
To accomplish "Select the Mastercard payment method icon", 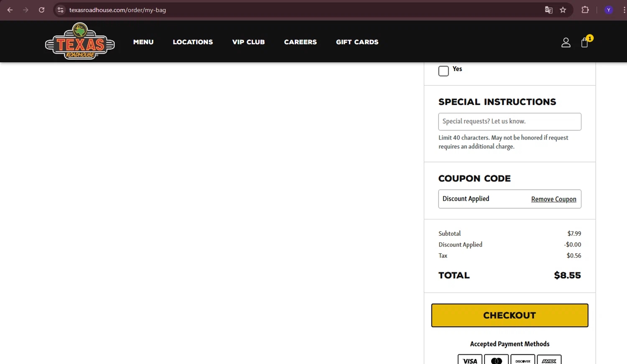I will 496,360.
